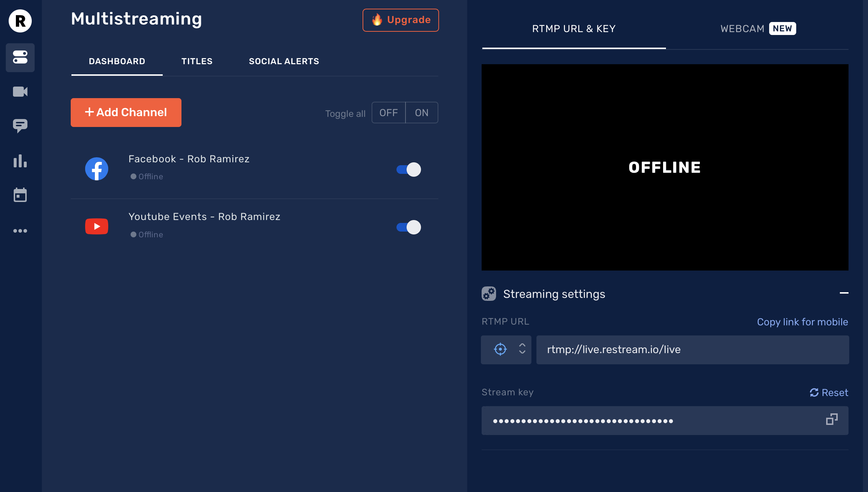
Task: Switch to the SOCIAL ALERTS tab
Action: tap(284, 61)
